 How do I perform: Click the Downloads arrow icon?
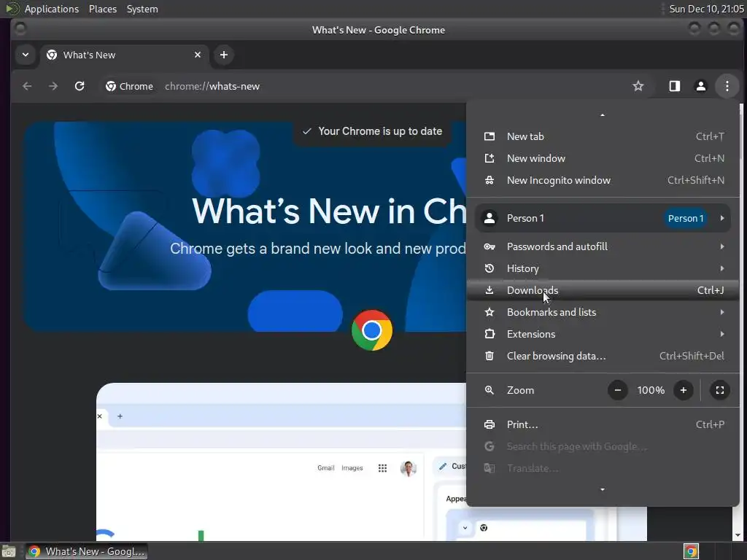coord(489,290)
